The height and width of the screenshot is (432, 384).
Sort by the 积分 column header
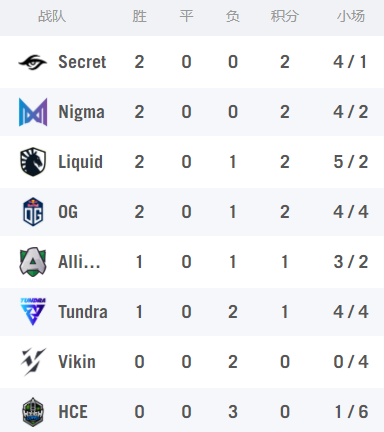pos(284,16)
